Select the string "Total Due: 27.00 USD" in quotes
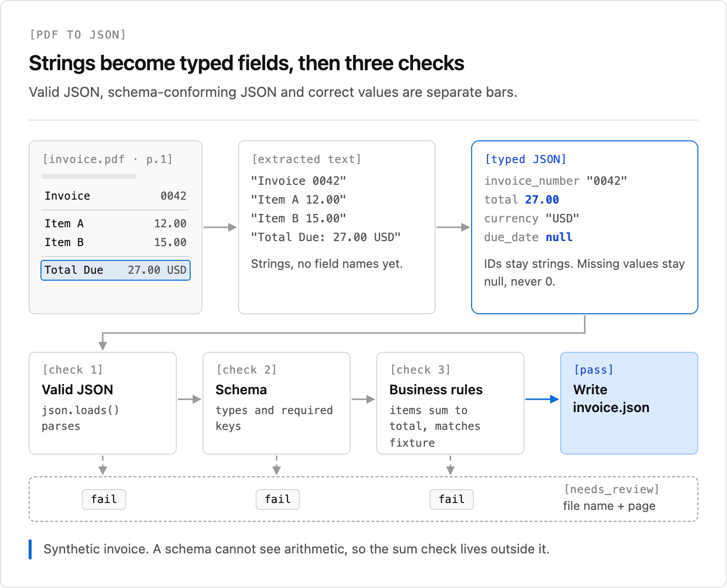Viewport: 727px width, 588px height. 326,237
